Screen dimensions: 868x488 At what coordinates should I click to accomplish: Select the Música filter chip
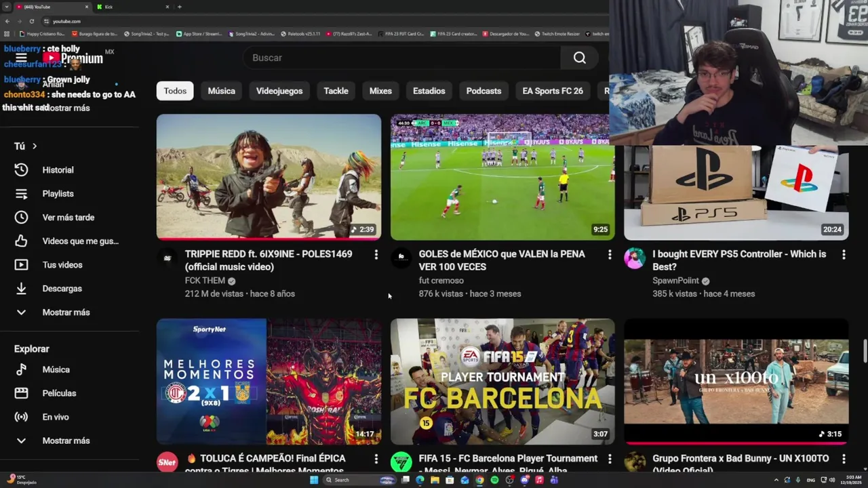pos(222,91)
